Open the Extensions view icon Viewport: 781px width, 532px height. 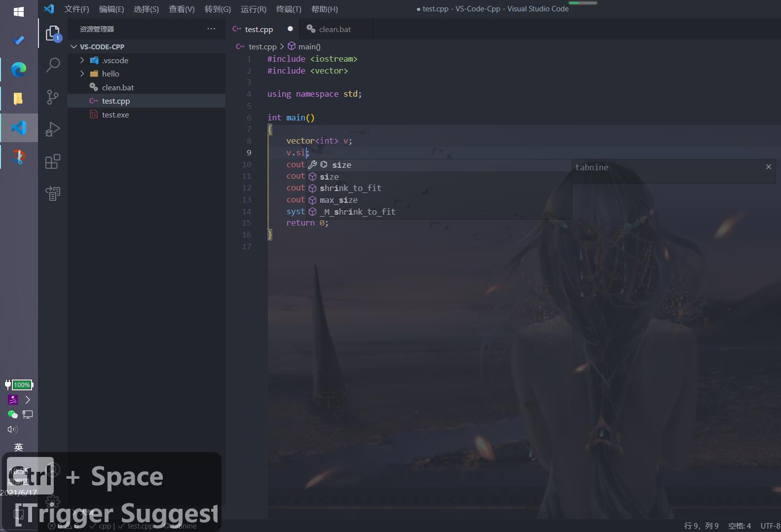pos(53,161)
